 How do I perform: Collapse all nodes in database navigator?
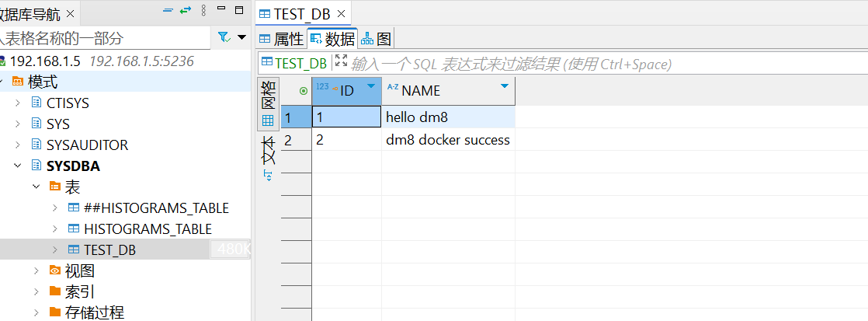click(x=168, y=10)
